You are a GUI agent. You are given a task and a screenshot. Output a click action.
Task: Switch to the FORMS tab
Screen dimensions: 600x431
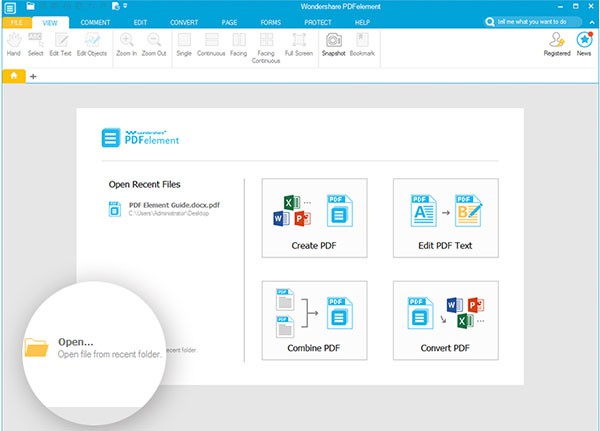271,23
